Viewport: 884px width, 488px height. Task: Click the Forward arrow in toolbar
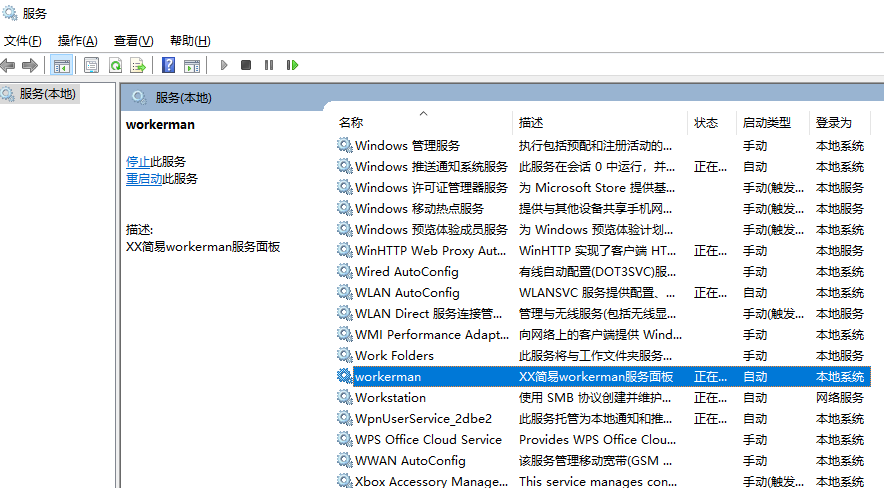(x=29, y=65)
